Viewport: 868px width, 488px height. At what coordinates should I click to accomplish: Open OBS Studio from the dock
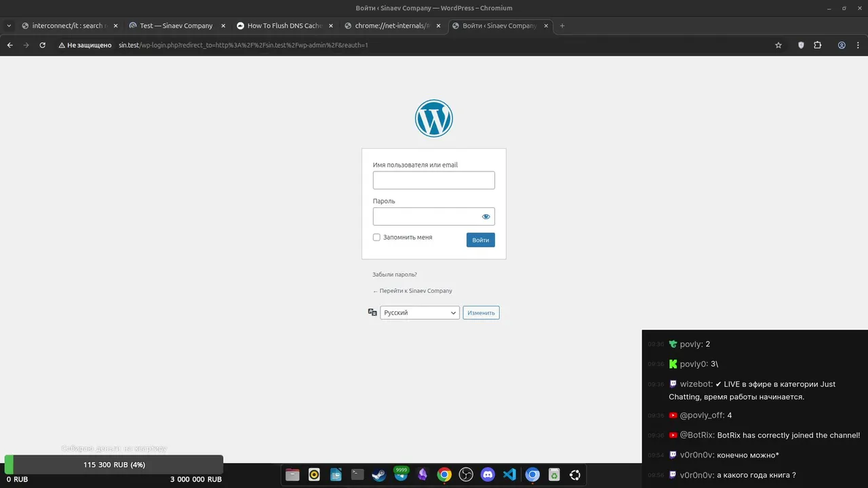pyautogui.click(x=466, y=475)
